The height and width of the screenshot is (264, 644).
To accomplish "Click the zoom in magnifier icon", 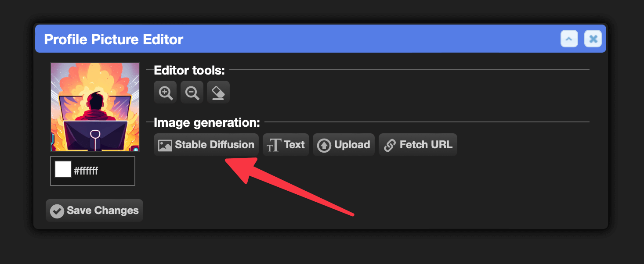I will 165,92.
